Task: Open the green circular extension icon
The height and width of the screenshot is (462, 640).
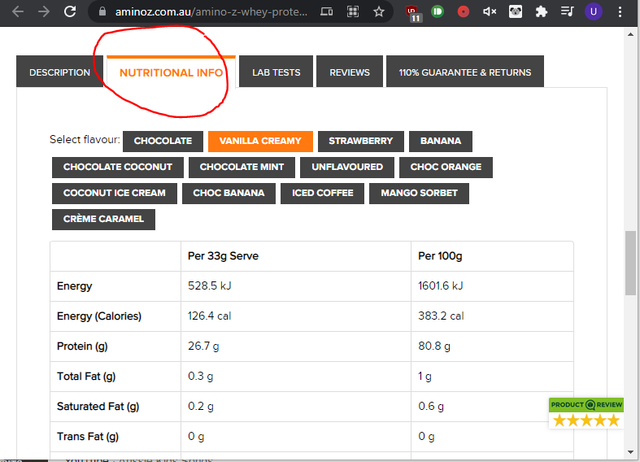Action: click(438, 12)
